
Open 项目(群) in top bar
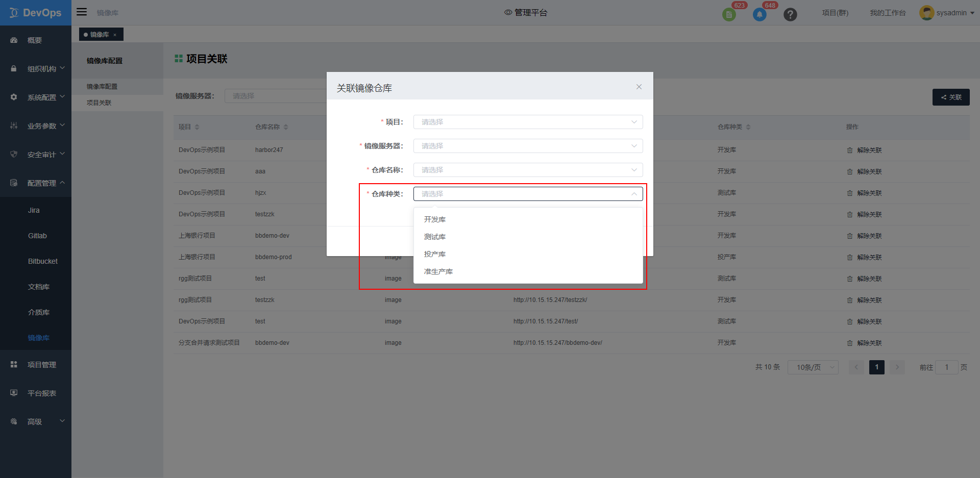click(x=835, y=13)
